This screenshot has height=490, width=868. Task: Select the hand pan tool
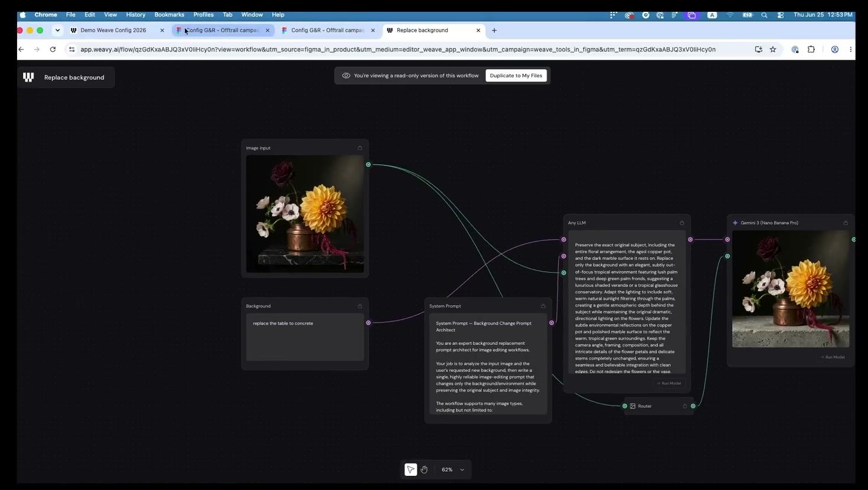pyautogui.click(x=424, y=469)
